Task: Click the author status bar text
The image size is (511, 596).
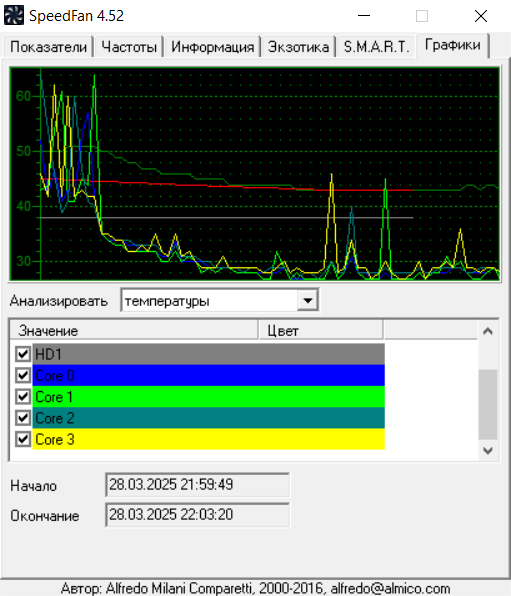Action: click(255, 588)
